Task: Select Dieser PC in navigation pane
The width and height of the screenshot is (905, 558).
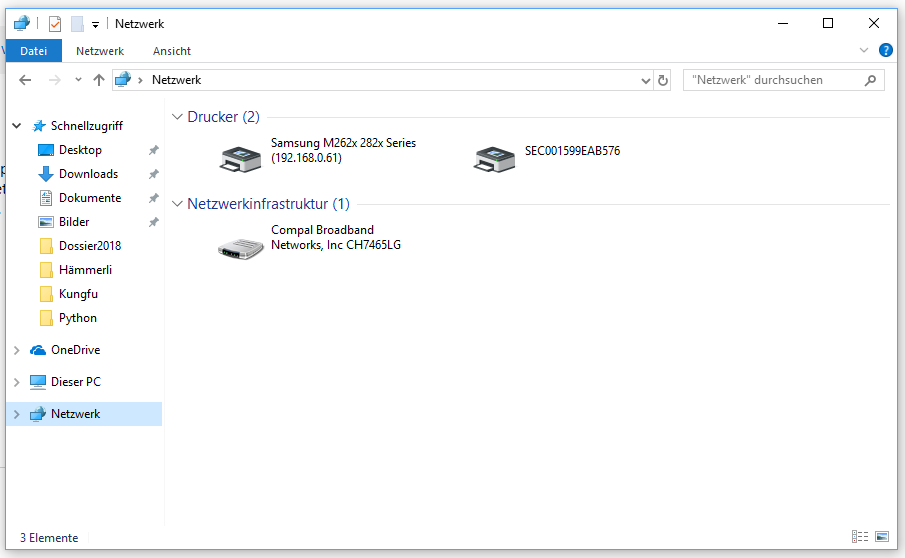Action: pos(76,382)
